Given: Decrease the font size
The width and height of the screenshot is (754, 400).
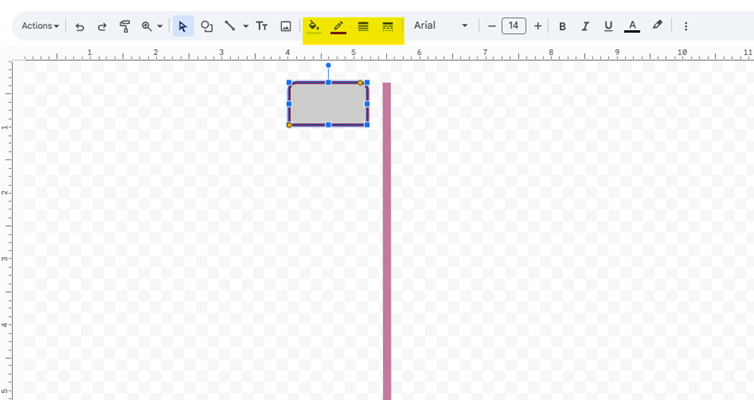Looking at the screenshot, I should [x=491, y=26].
